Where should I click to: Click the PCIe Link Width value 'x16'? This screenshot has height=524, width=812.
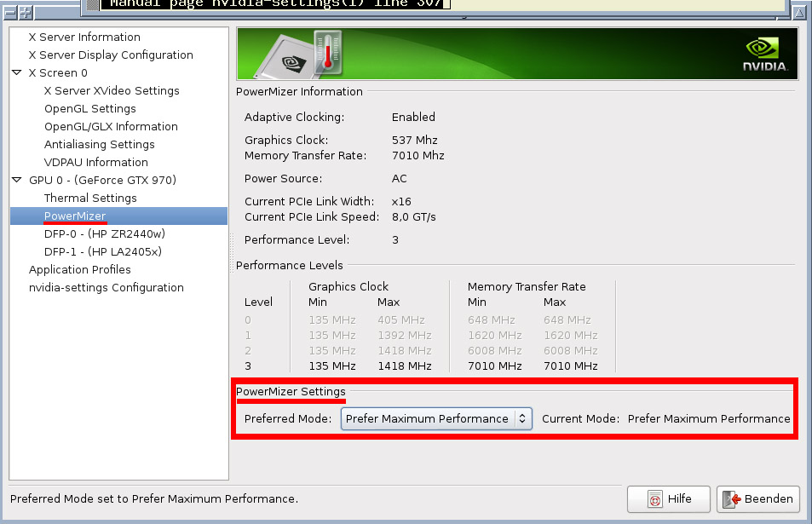tap(401, 201)
